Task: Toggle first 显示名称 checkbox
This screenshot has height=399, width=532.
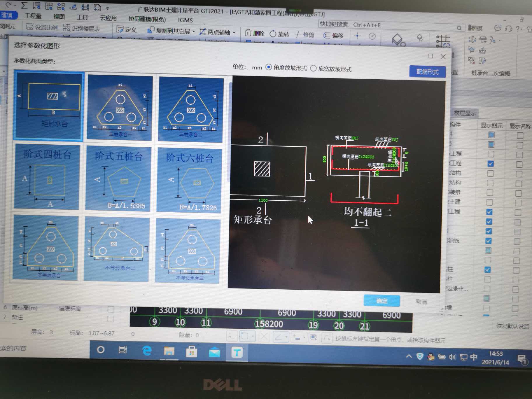Action: click(520, 135)
